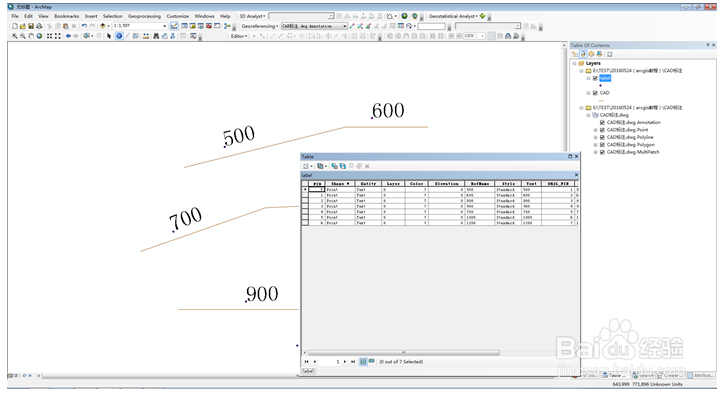Click the Elevation column header
Viewport: 725px width, 396px height.
tap(446, 184)
